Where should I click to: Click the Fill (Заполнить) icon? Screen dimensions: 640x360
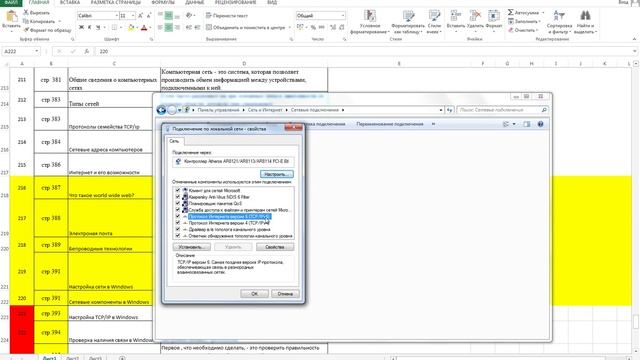point(511,21)
